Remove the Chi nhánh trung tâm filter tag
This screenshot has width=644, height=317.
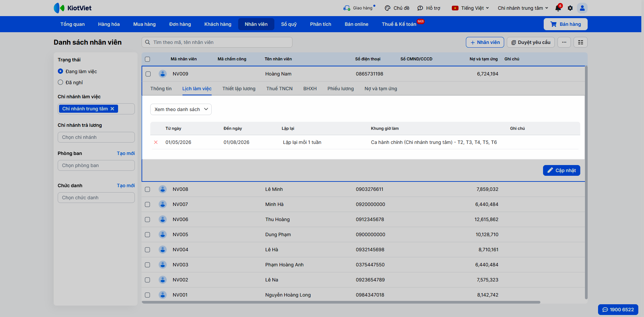112,109
